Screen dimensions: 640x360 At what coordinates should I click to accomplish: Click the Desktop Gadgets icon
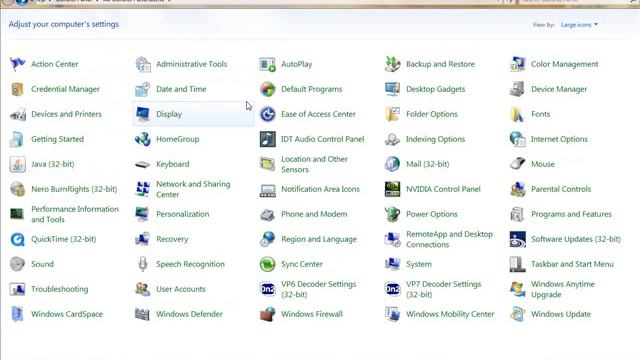392,89
